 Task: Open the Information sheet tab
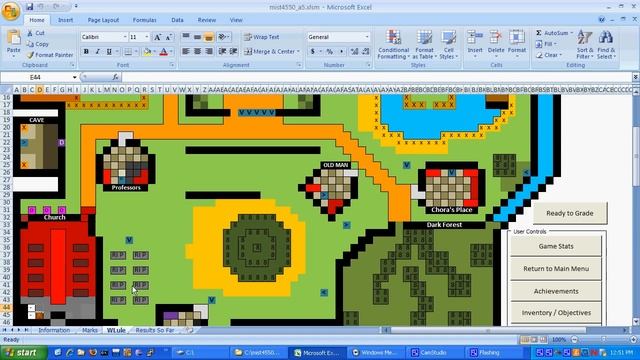54,330
